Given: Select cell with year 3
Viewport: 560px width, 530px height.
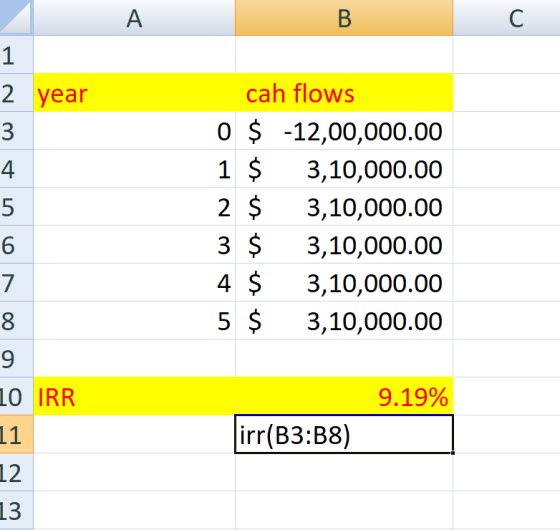Looking at the screenshot, I should click(x=134, y=245).
